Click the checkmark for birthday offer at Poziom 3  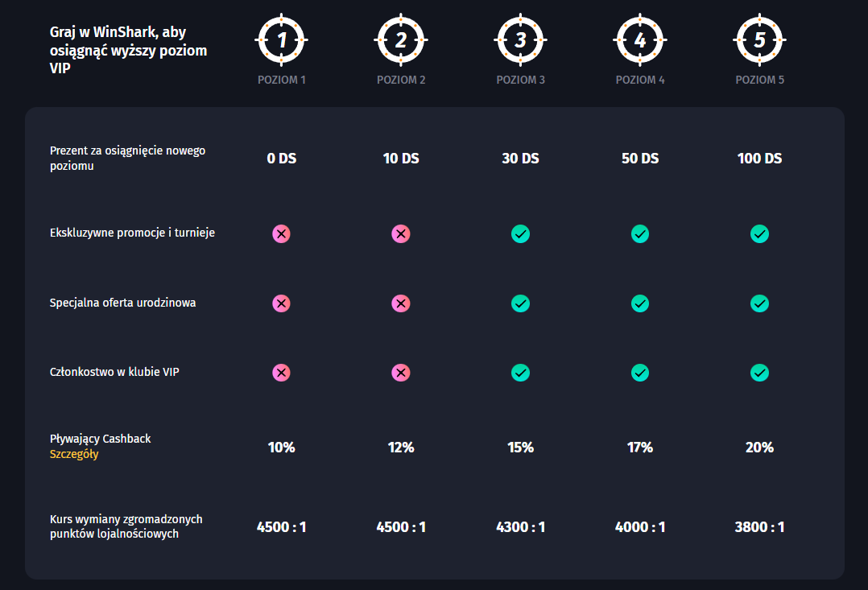[520, 303]
